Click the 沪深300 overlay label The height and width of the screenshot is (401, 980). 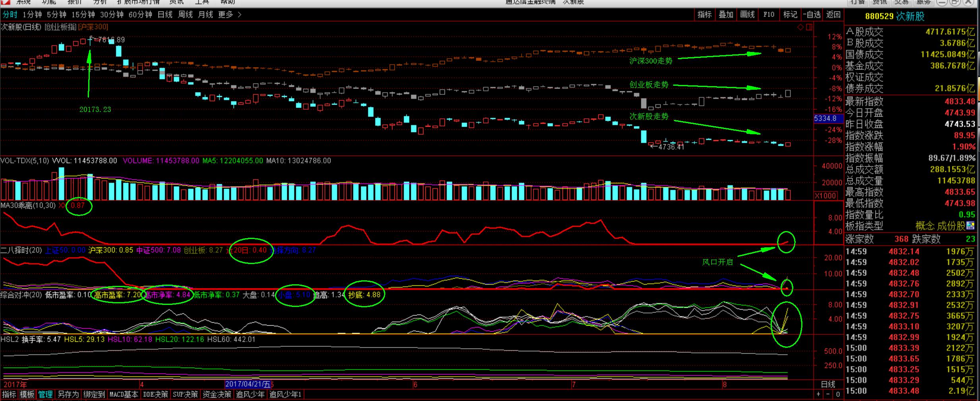tap(93, 27)
